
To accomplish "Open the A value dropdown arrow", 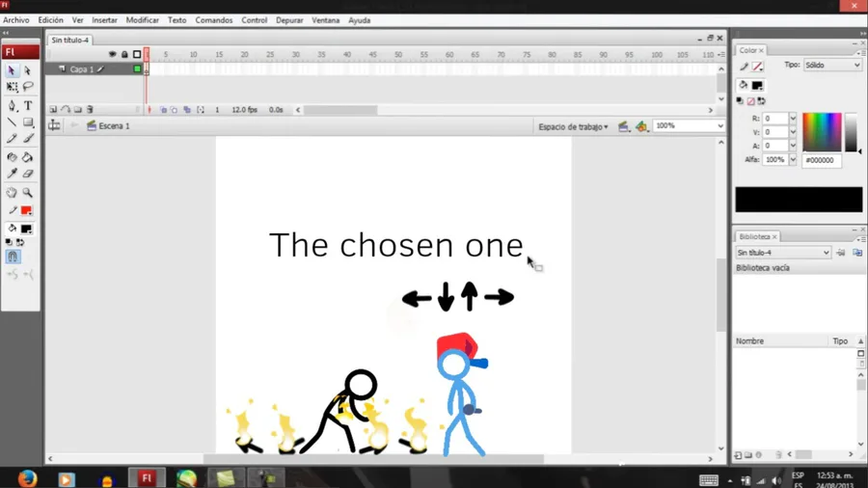I will 793,146.
